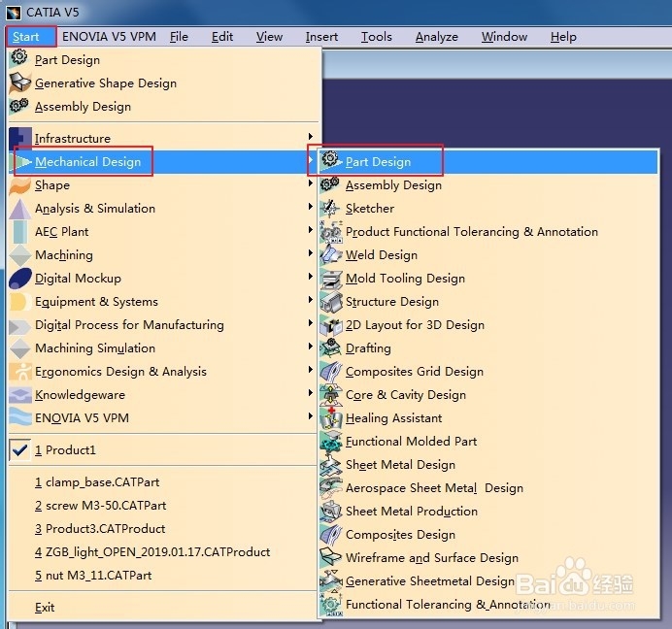
Task: Open the Window menu
Action: (x=504, y=37)
